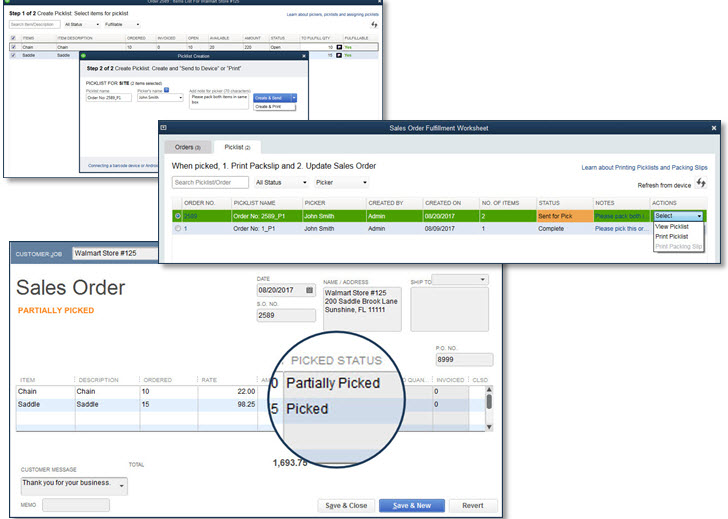
Task: Click the Created On column header
Action: pos(451,203)
